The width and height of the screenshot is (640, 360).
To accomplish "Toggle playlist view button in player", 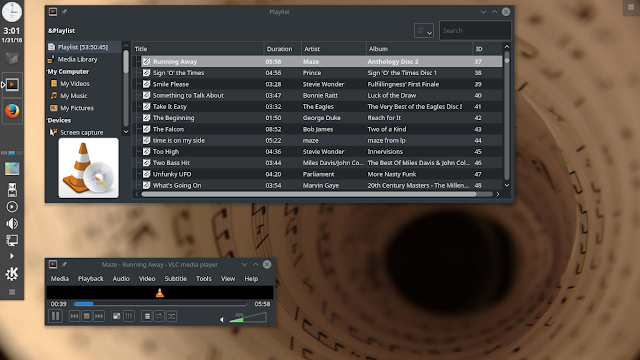I will click(147, 316).
